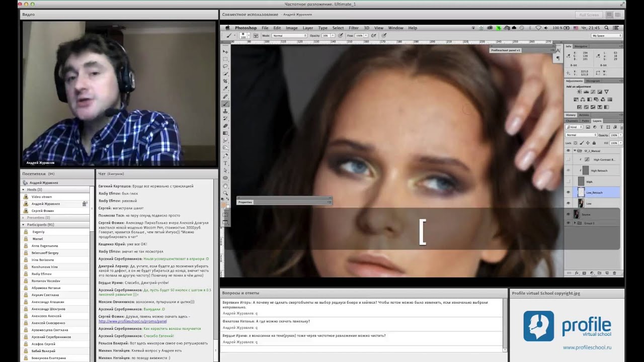Open the layer blend mode dropdown
Screen dimensions: 644x362
click(x=581, y=135)
